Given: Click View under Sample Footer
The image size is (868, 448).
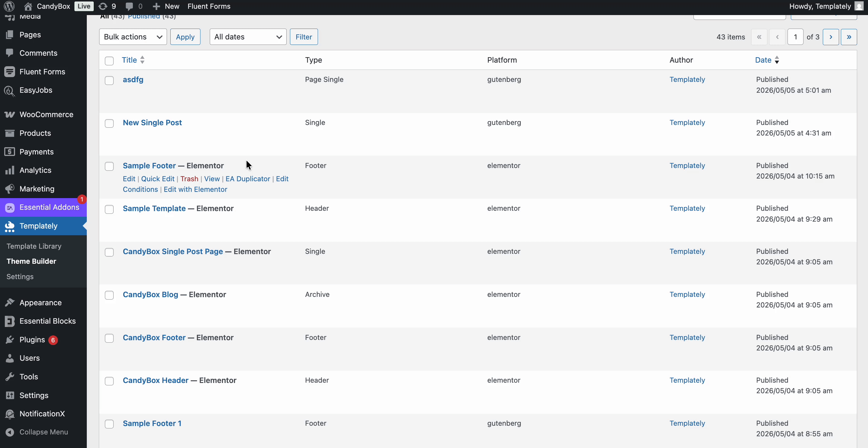Looking at the screenshot, I should tap(212, 179).
